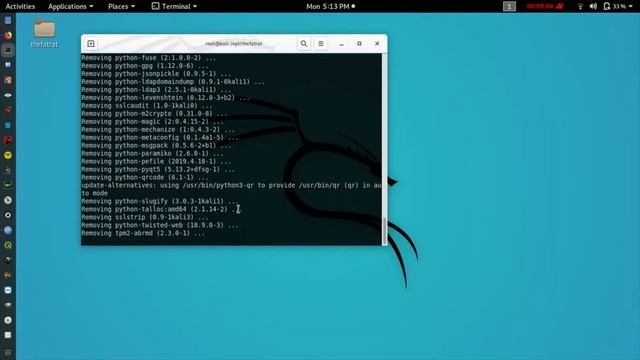This screenshot has height=360, width=640.
Task: Open the Activities overview
Action: point(20,7)
